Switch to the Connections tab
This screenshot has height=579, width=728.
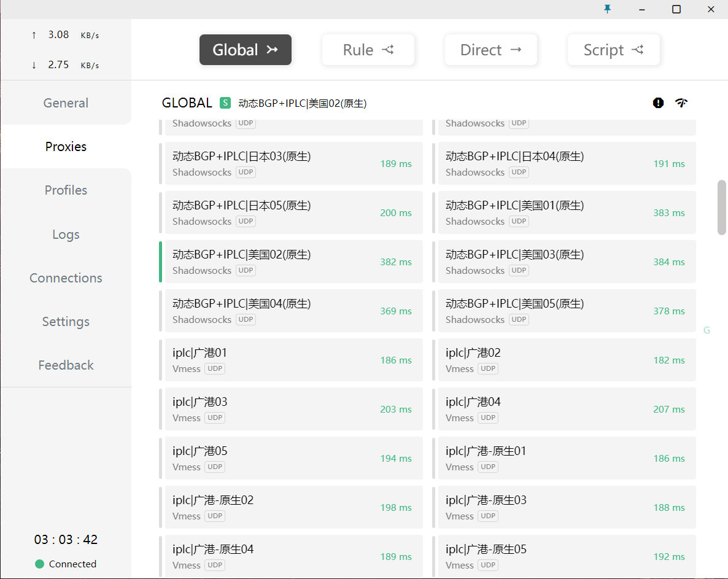[66, 278]
